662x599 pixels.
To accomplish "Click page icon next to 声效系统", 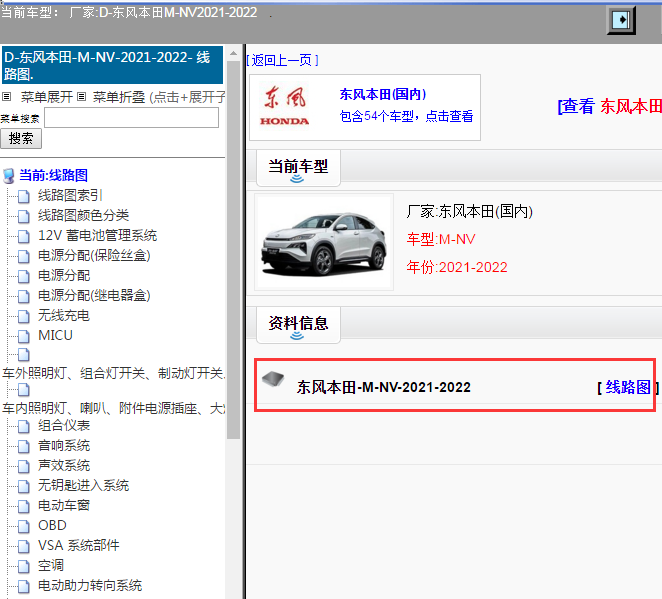I will click(24, 466).
